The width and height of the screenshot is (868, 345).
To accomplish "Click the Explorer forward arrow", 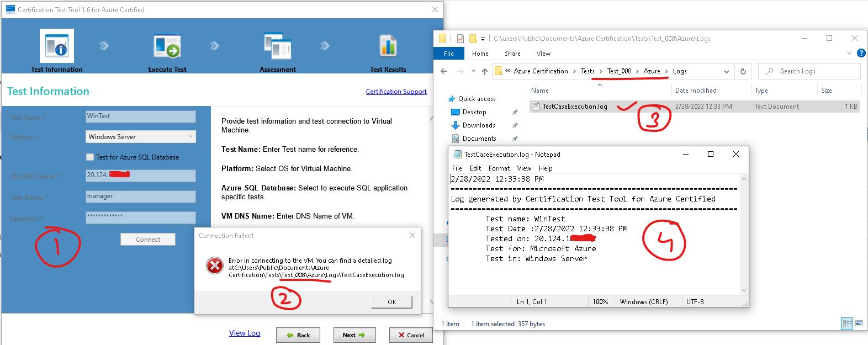I will pos(460,71).
